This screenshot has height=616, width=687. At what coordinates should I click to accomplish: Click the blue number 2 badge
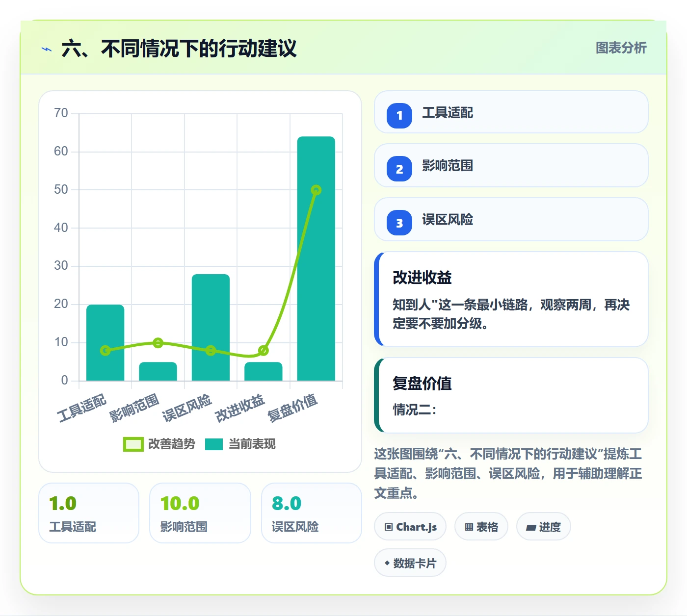[399, 169]
